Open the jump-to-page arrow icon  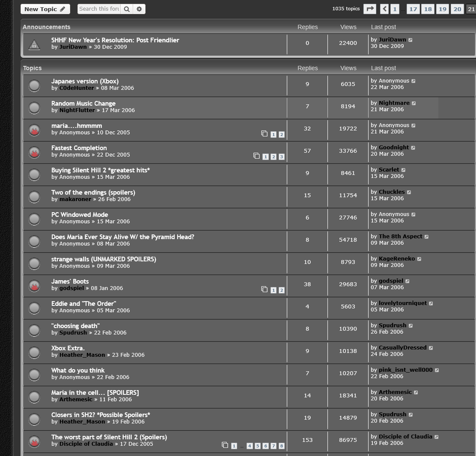370,9
